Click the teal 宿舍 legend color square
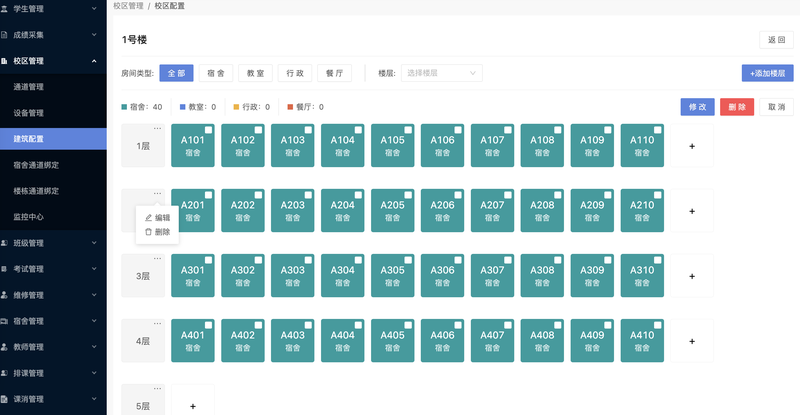 [124, 107]
